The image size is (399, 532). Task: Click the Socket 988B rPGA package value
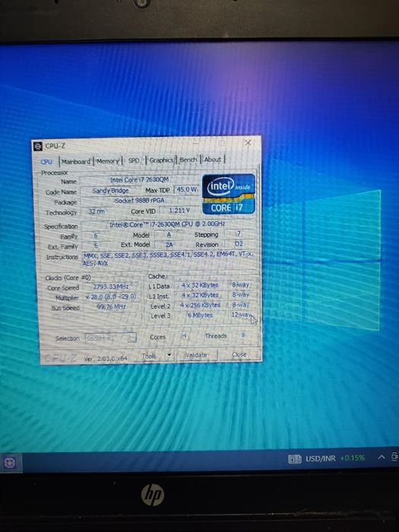[139, 201]
